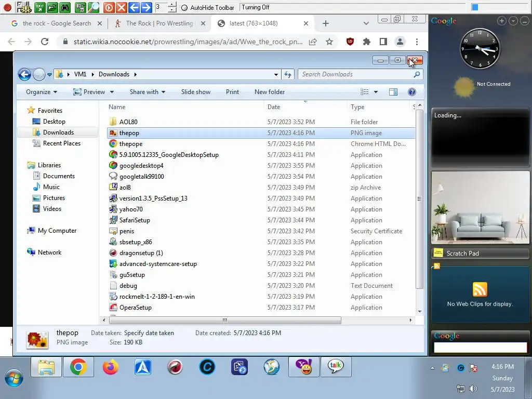Screen dimensions: 532x399
Task: Switch to 'The Rock | Pro Wrestling' tab
Action: tap(159, 23)
